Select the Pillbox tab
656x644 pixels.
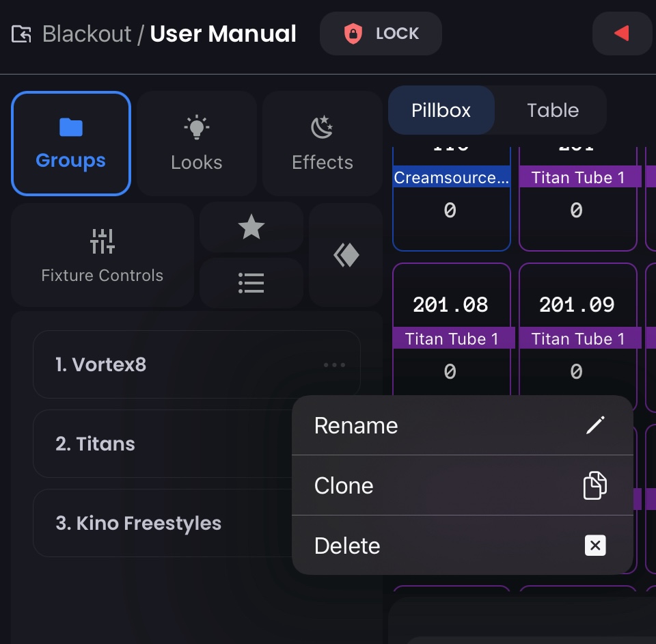441,109
